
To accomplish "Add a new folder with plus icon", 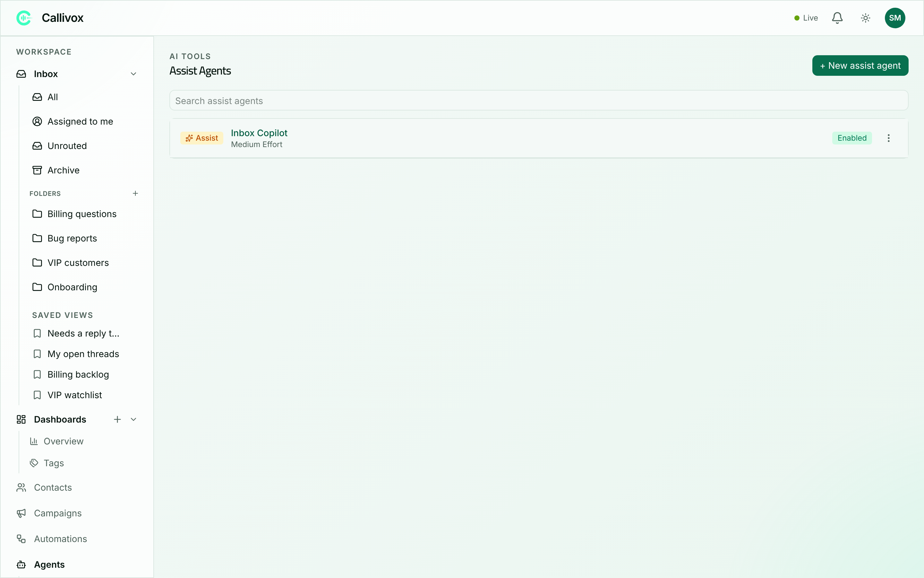I will pos(135,193).
